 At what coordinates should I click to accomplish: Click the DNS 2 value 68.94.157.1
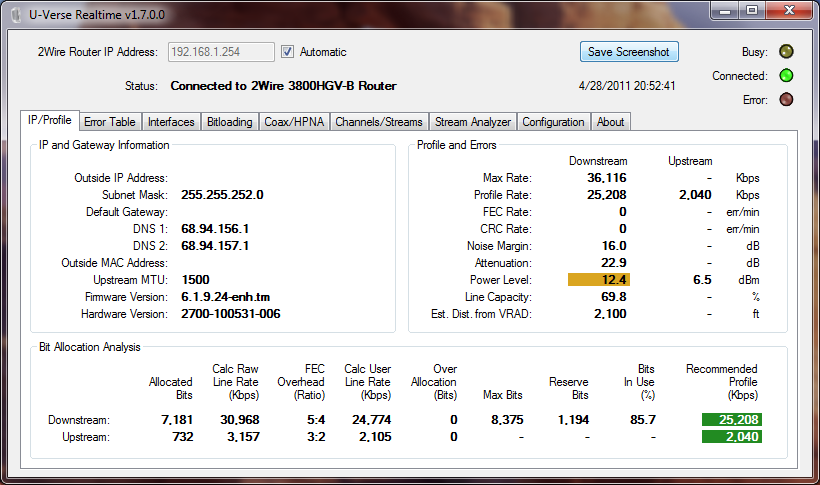(x=215, y=246)
